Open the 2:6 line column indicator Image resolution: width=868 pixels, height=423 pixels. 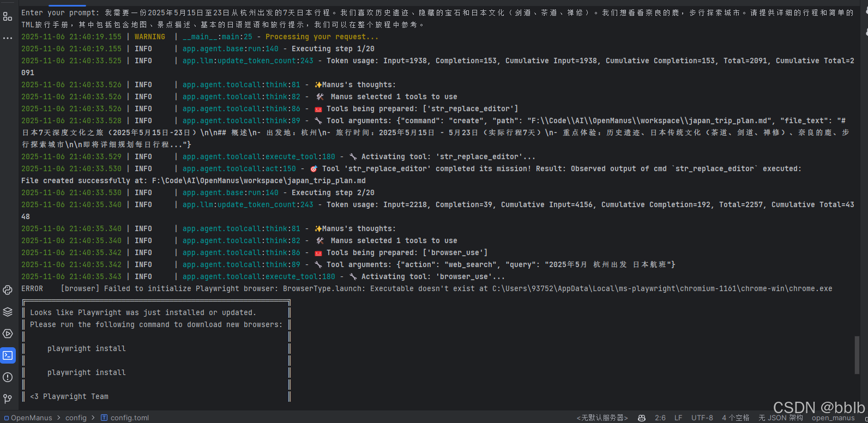coord(660,418)
